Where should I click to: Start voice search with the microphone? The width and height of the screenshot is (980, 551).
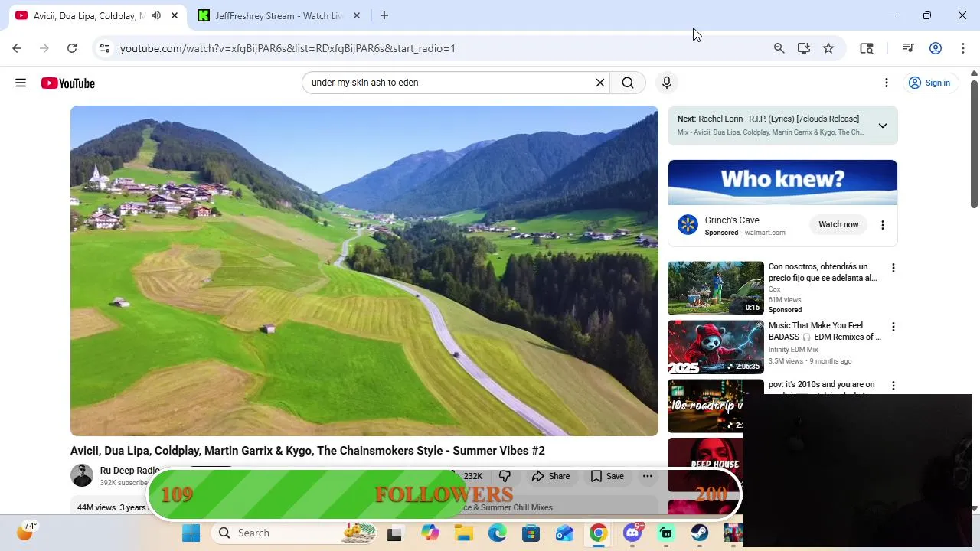pos(667,83)
